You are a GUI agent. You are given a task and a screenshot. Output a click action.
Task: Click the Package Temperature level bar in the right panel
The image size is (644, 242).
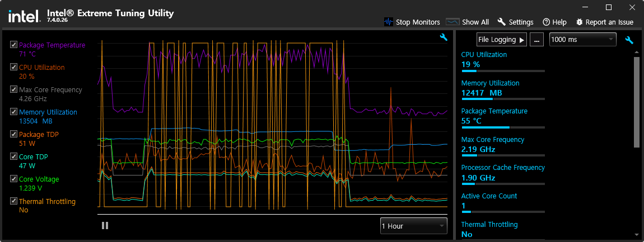click(x=503, y=127)
